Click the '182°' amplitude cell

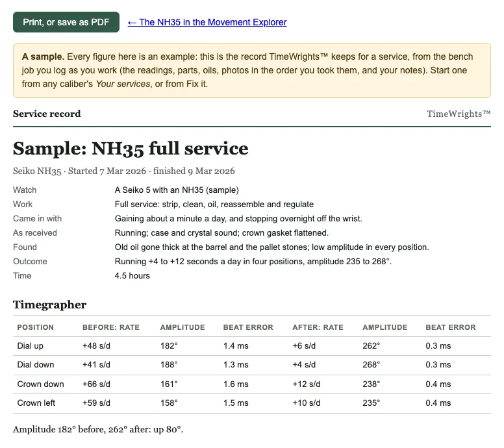coord(169,346)
